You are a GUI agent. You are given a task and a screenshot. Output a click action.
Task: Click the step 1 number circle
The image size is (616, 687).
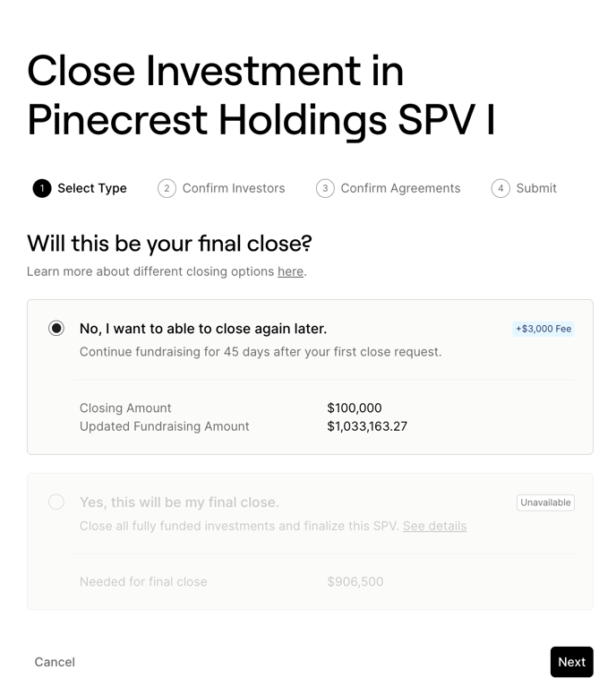(41, 188)
